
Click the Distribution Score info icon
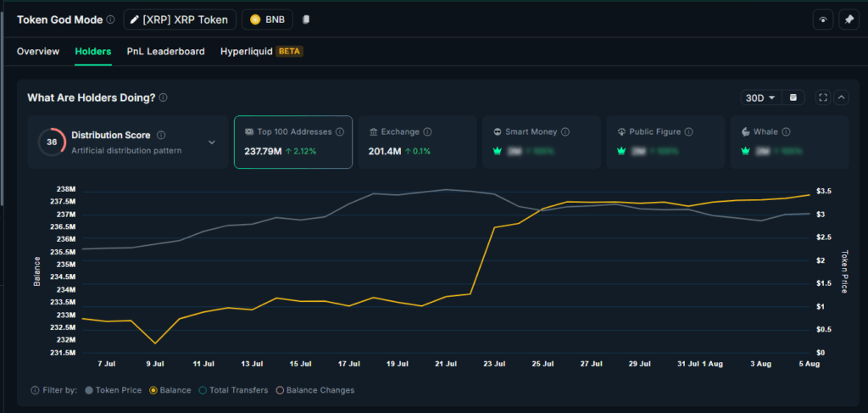click(x=161, y=135)
